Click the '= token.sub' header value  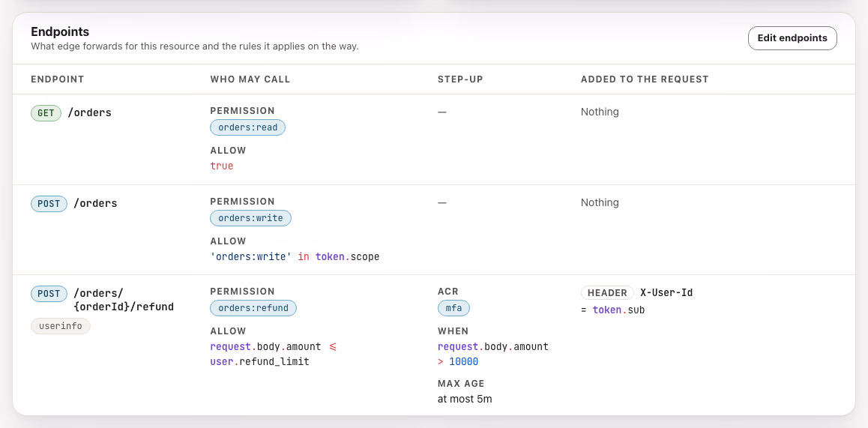[613, 310]
